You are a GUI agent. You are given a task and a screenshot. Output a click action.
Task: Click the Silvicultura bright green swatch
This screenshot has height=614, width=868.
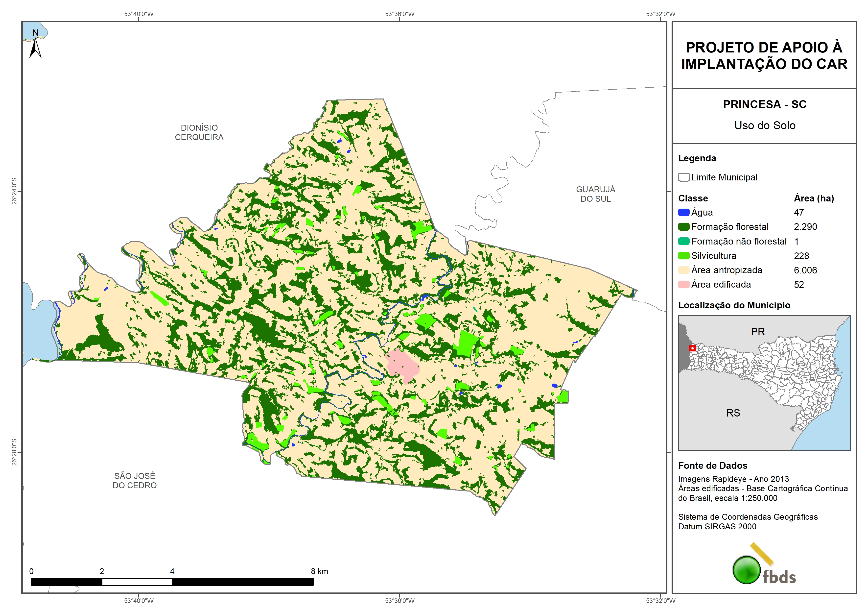(683, 256)
